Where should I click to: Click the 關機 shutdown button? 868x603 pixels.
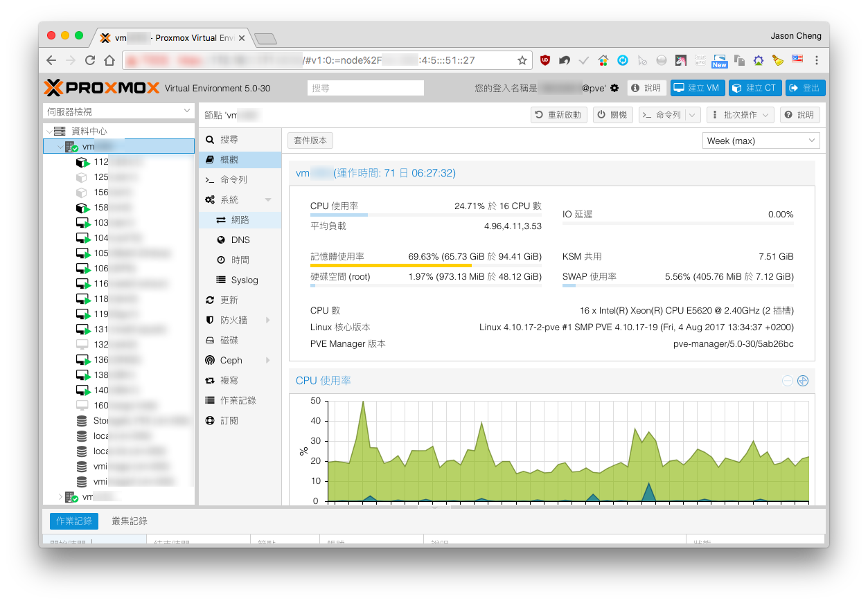coord(613,115)
